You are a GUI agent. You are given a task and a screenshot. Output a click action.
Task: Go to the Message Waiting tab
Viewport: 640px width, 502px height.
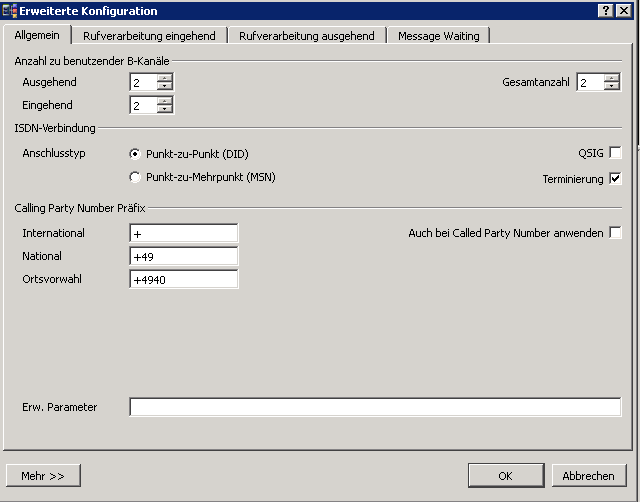(438, 36)
